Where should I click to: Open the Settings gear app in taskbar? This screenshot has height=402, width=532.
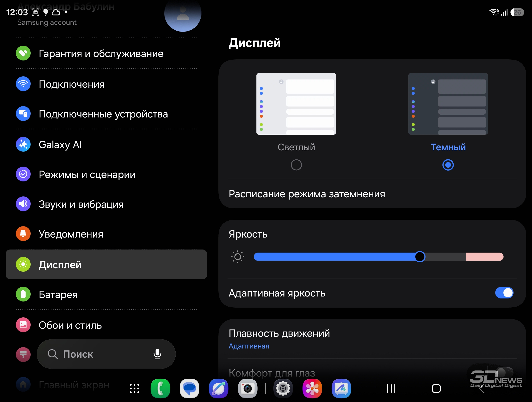(x=283, y=389)
